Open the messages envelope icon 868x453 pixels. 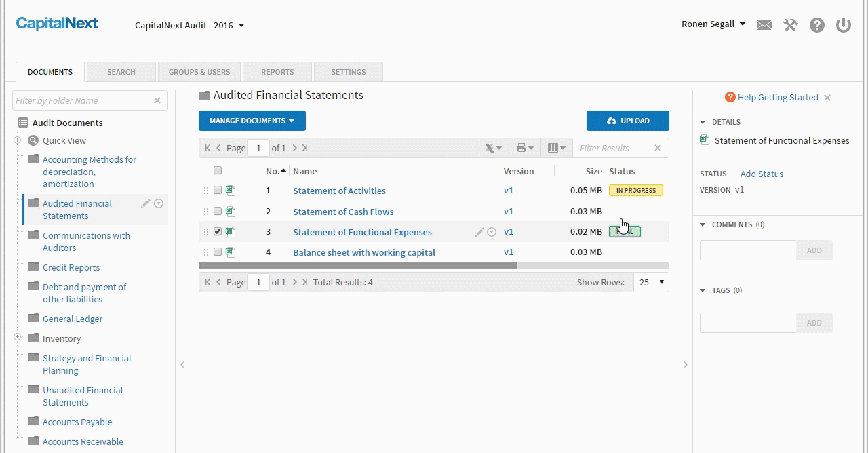(764, 25)
